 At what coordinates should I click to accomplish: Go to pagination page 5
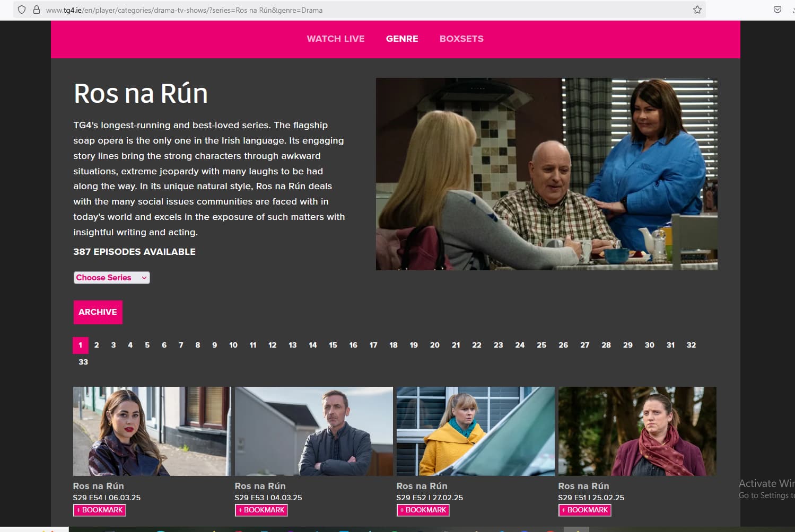tap(147, 345)
